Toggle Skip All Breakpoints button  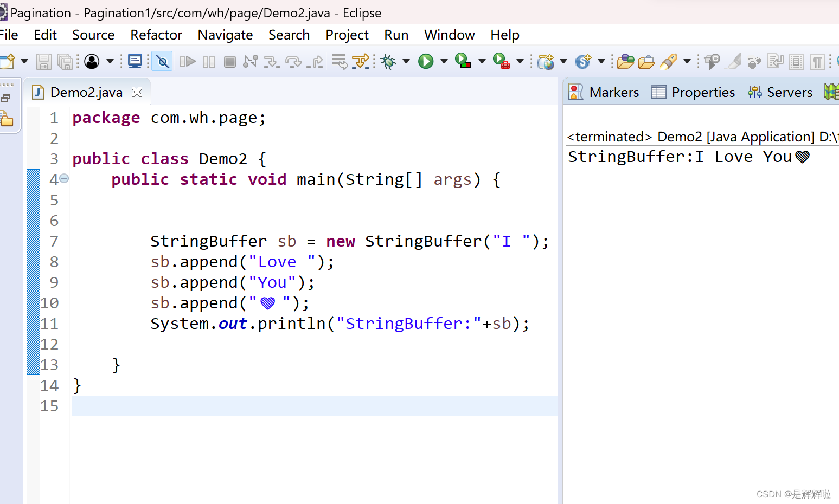(x=162, y=61)
